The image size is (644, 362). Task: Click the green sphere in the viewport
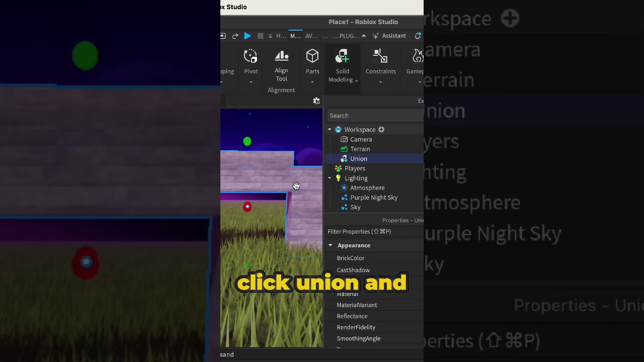pos(247,141)
